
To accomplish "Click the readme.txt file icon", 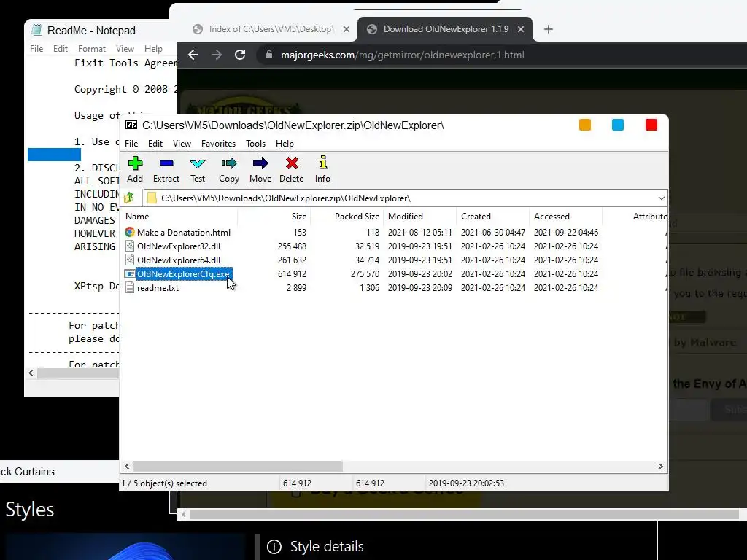I will pos(130,287).
